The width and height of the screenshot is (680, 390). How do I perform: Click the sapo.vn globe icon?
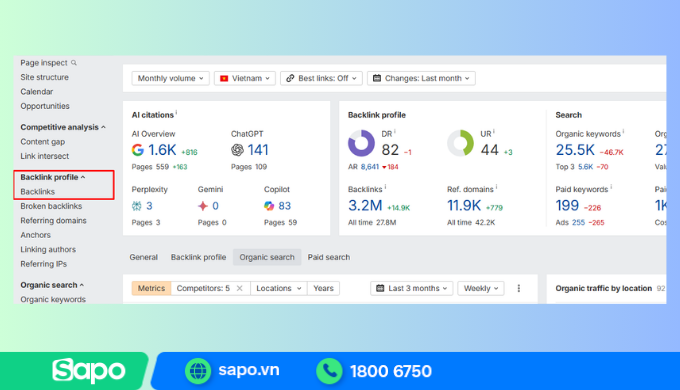(198, 371)
